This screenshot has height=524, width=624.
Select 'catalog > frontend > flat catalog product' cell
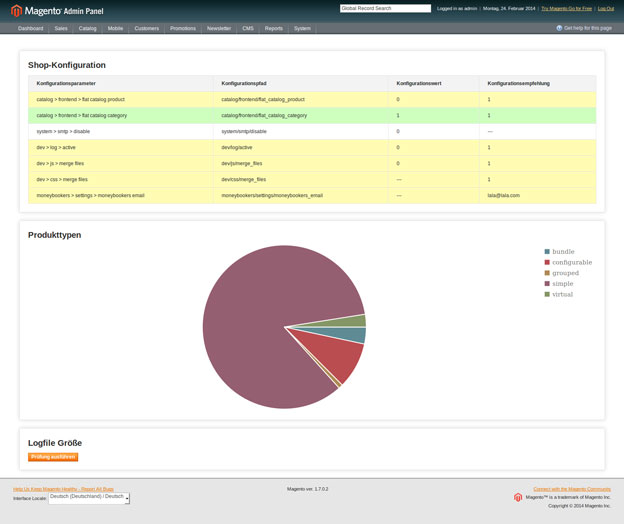pos(121,99)
